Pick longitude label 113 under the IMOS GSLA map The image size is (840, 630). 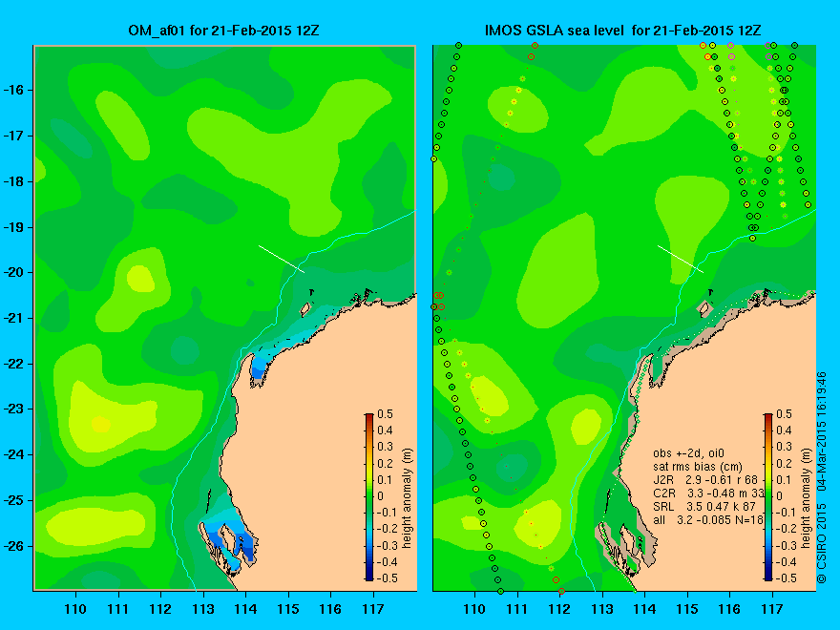[x=602, y=609]
